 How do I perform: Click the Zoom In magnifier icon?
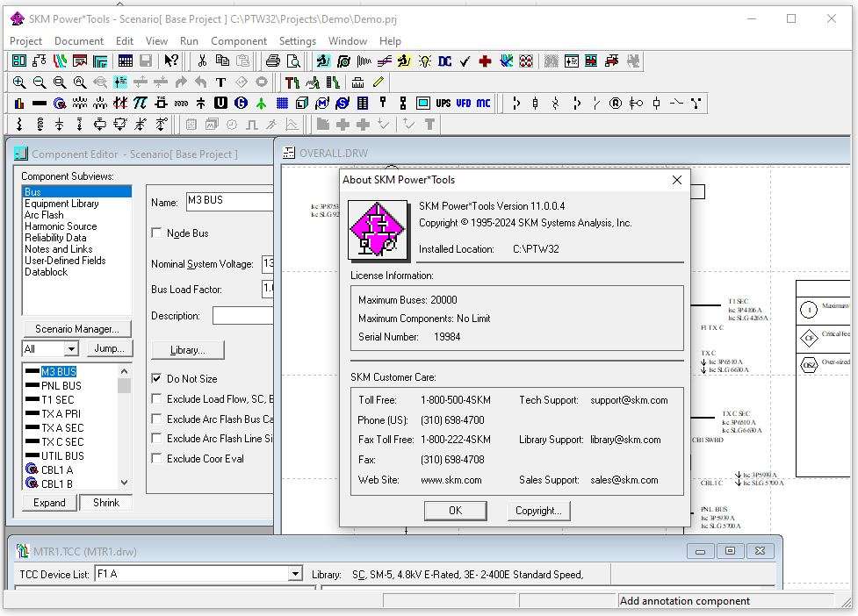coord(19,82)
